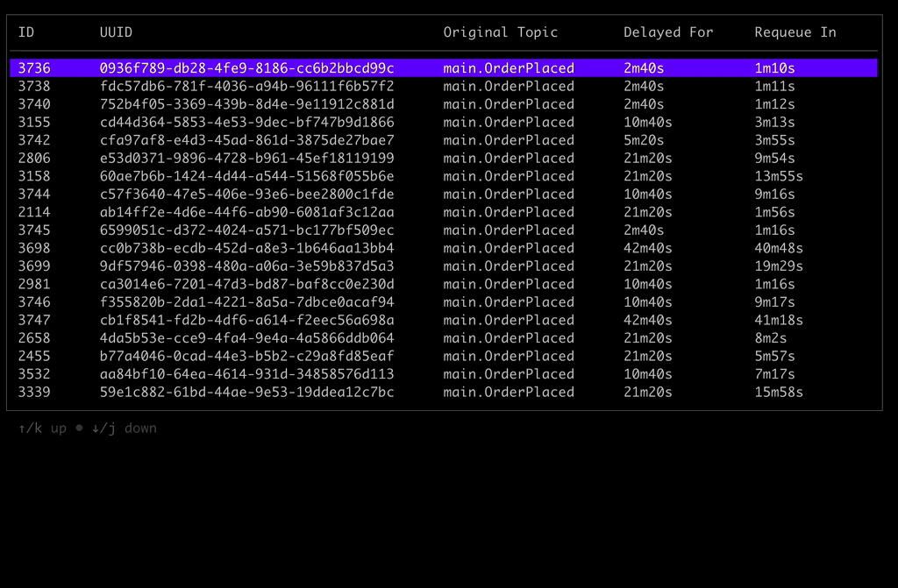
Task: Click UUID ca3014e6-7201-47d3-bd87-baf8cc0e230d
Action: [x=246, y=284]
